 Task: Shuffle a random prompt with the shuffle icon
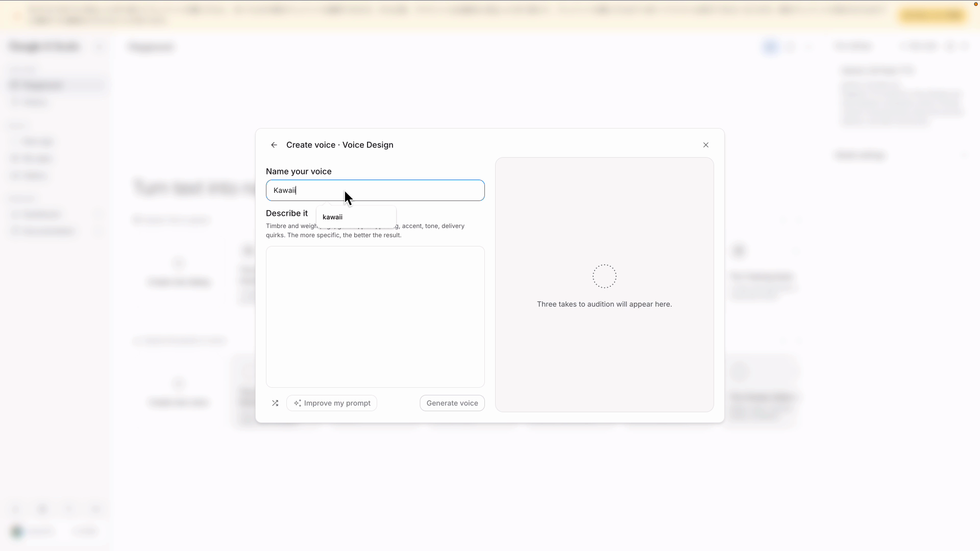tap(275, 403)
